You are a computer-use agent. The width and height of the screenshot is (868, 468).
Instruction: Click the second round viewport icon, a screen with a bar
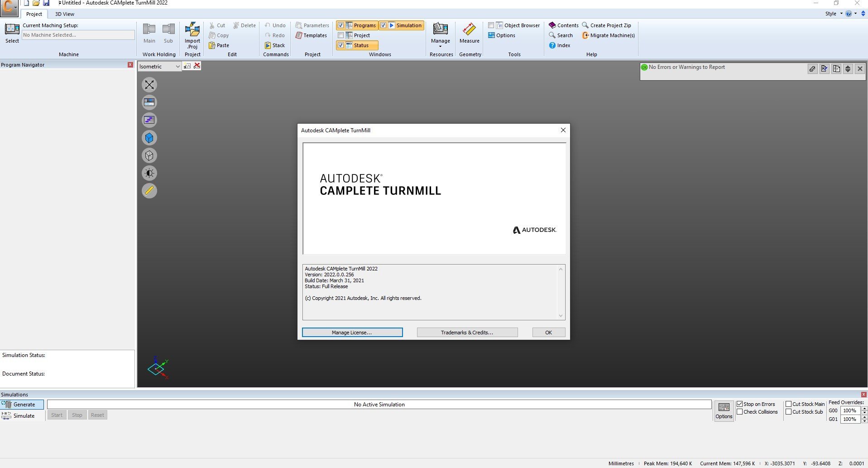(149, 102)
